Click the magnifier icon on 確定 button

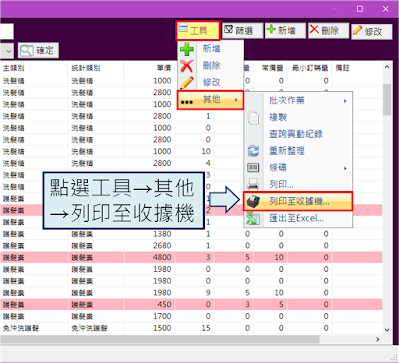(x=26, y=51)
